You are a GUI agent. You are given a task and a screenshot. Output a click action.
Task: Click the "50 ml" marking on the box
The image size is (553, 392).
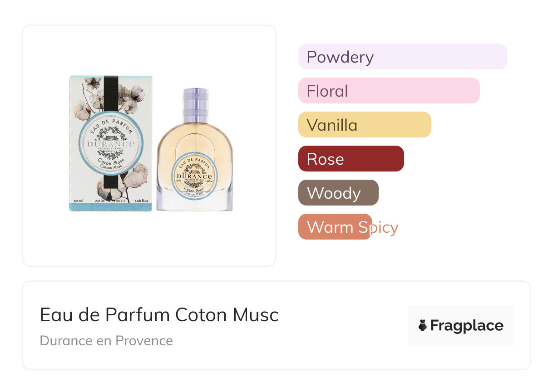[78, 201]
